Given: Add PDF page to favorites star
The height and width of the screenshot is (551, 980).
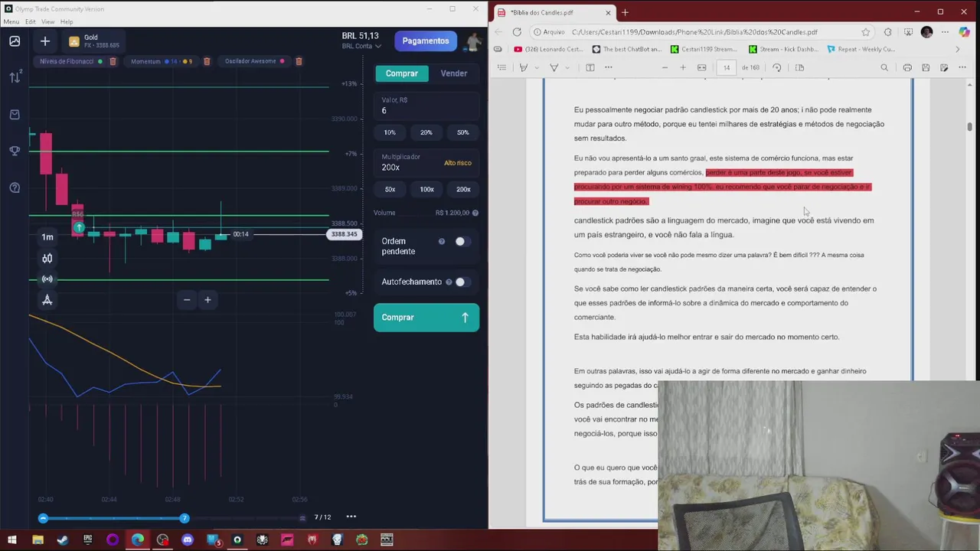Looking at the screenshot, I should [866, 32].
